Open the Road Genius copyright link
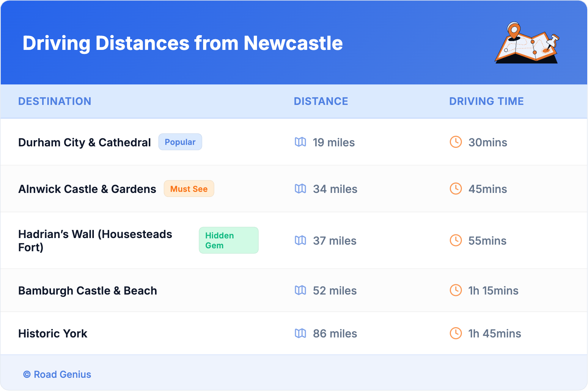Image resolution: width=588 pixels, height=391 pixels. (57, 374)
